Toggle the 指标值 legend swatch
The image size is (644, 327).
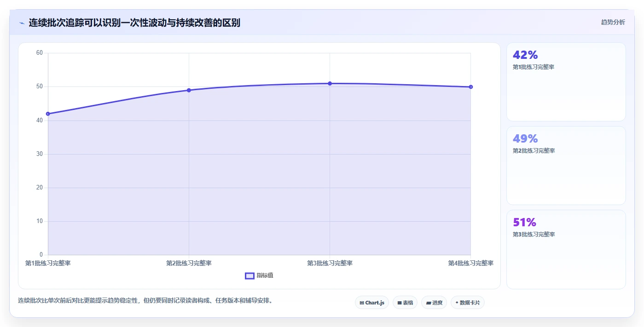pyautogui.click(x=249, y=275)
